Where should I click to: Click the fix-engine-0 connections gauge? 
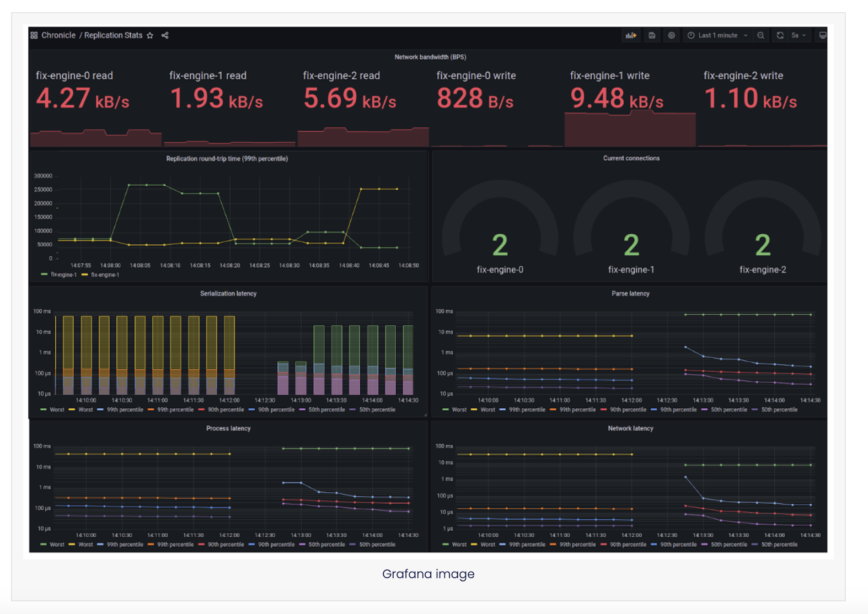click(500, 227)
